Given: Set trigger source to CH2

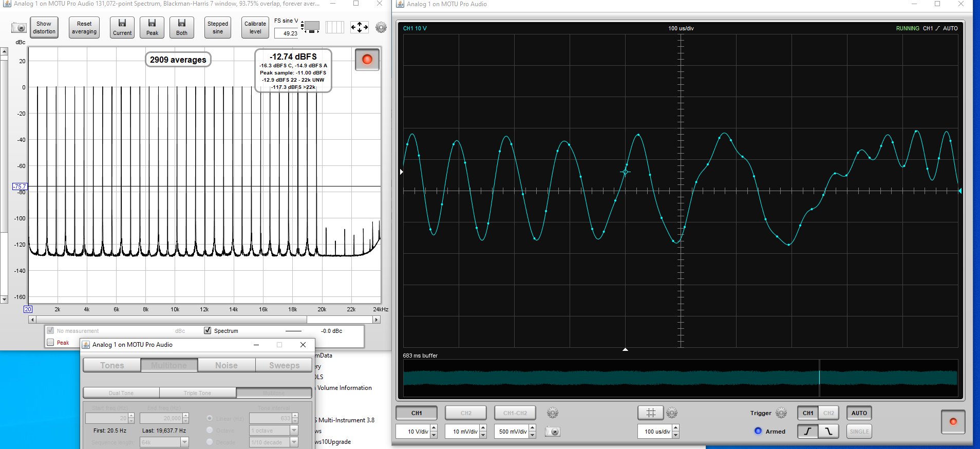Looking at the screenshot, I should click(x=828, y=413).
